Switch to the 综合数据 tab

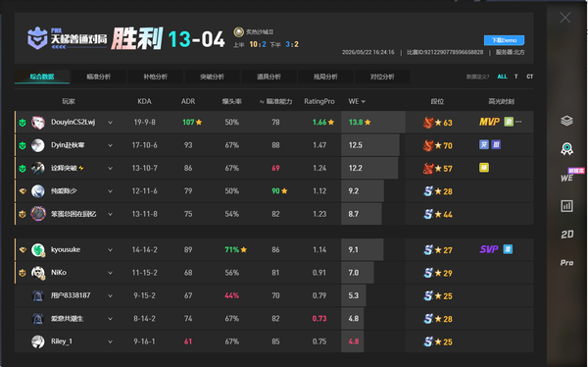pyautogui.click(x=42, y=77)
